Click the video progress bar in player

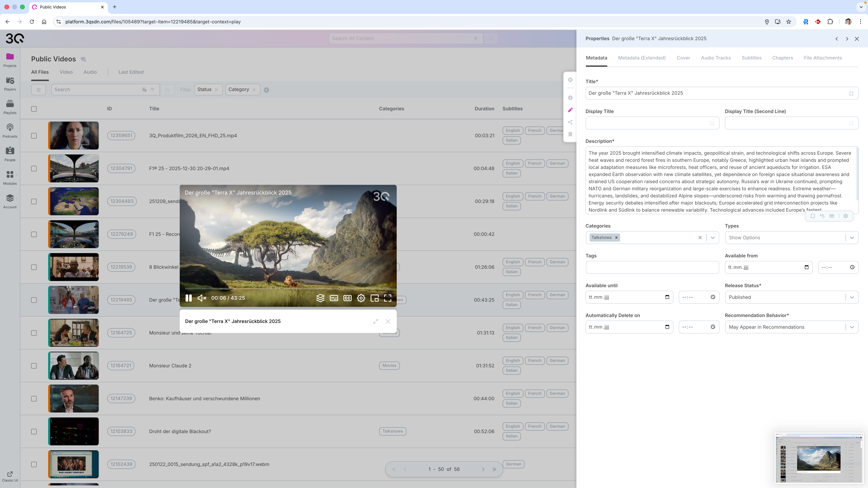(288, 289)
